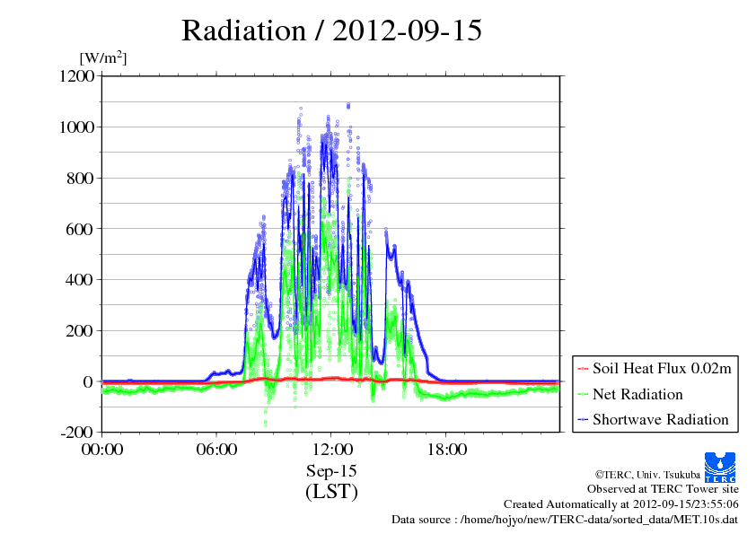The height and width of the screenshot is (534, 756).
Task: Click 'Observed at TERC Tower site' text
Action: [663, 489]
